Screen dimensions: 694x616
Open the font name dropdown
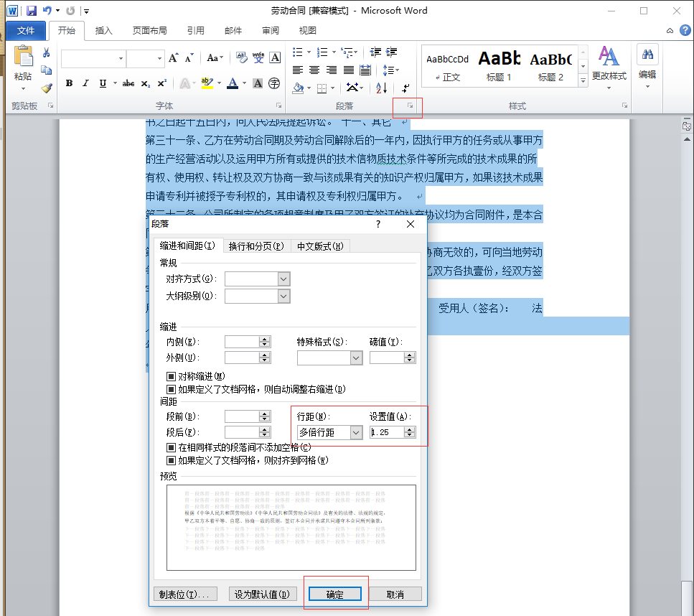pyautogui.click(x=121, y=58)
